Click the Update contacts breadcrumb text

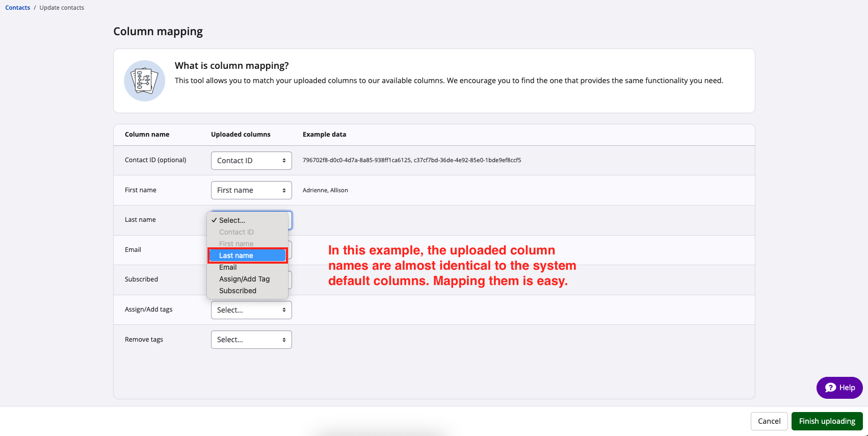pos(62,8)
